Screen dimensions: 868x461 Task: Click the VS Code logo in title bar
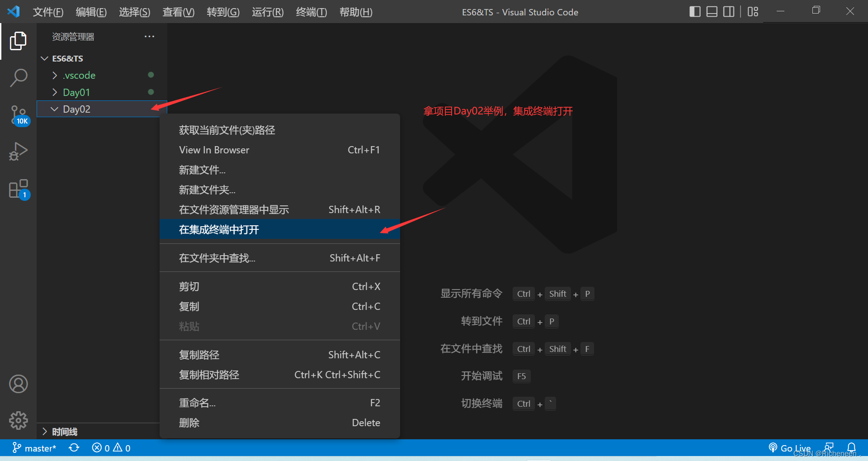[14, 11]
